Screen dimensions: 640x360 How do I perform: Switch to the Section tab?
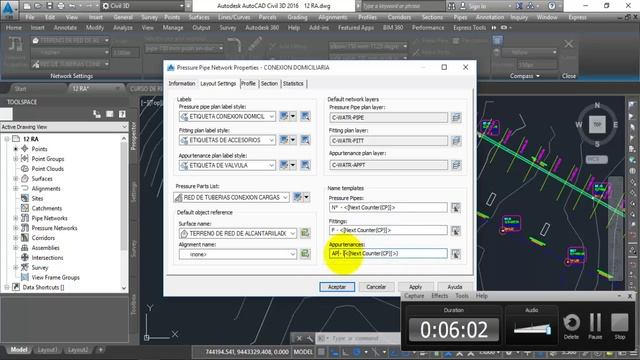[269, 83]
